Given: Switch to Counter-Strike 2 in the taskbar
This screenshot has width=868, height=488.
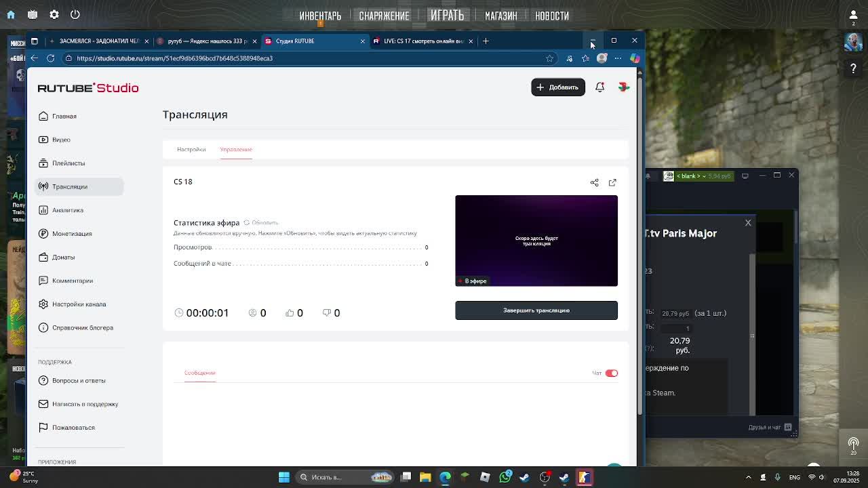Looking at the screenshot, I should 584,477.
